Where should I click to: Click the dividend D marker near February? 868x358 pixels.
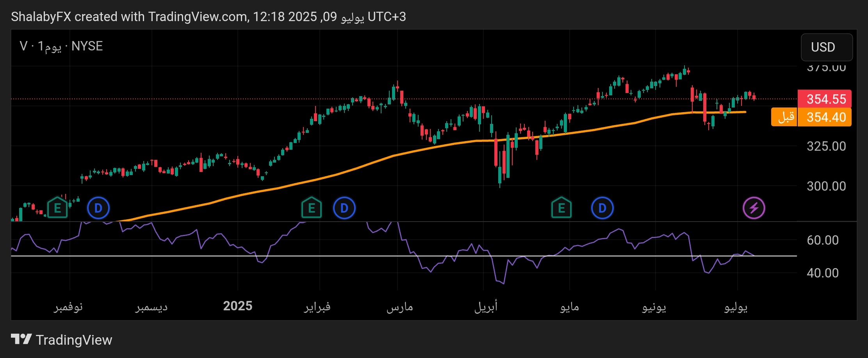point(344,208)
